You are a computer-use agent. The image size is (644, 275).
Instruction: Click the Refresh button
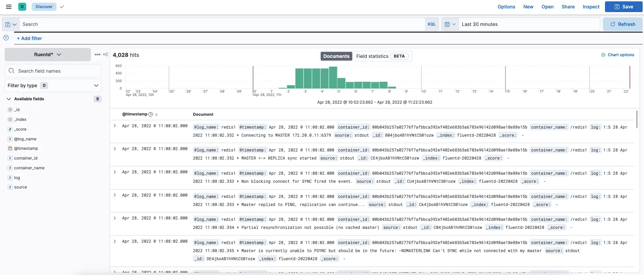[623, 24]
